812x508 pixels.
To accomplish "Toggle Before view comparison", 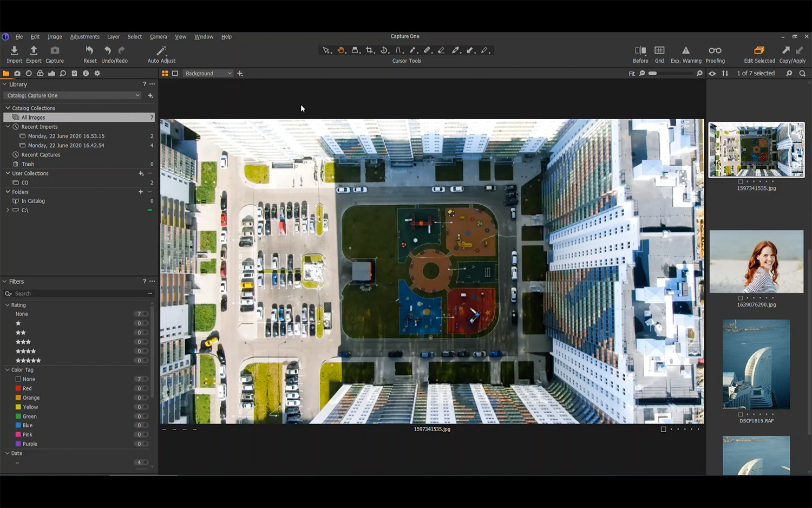I will click(x=640, y=51).
